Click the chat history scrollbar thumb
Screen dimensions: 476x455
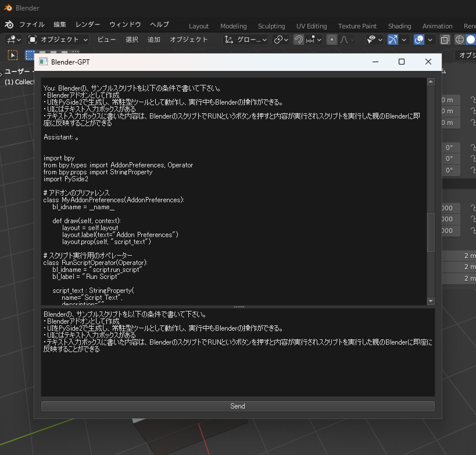(431, 232)
